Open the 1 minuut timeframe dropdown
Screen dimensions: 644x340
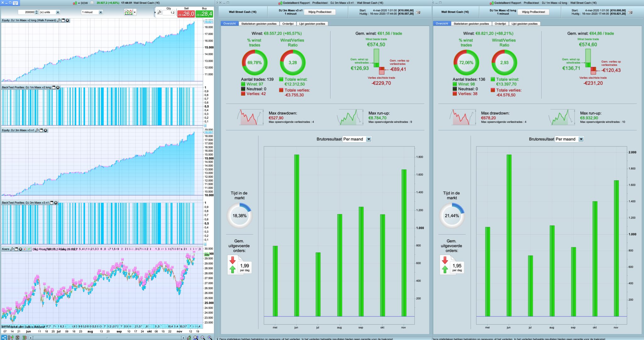[101, 12]
